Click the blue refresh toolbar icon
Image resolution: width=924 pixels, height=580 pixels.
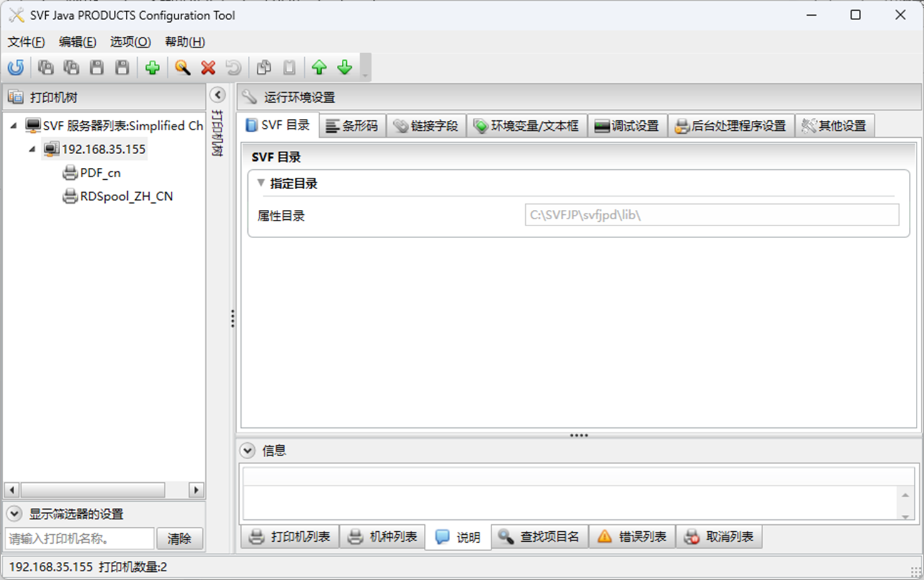click(x=16, y=68)
